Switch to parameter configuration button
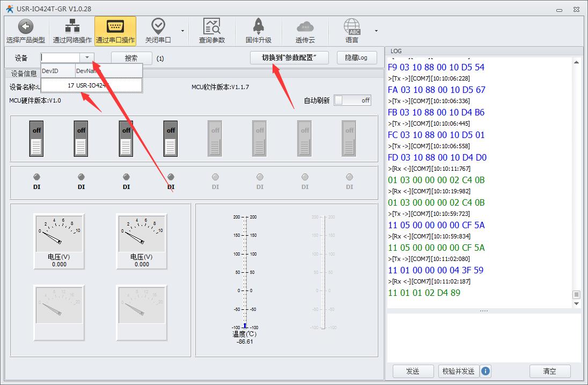Screen dimensions: 588x385 coord(289,57)
